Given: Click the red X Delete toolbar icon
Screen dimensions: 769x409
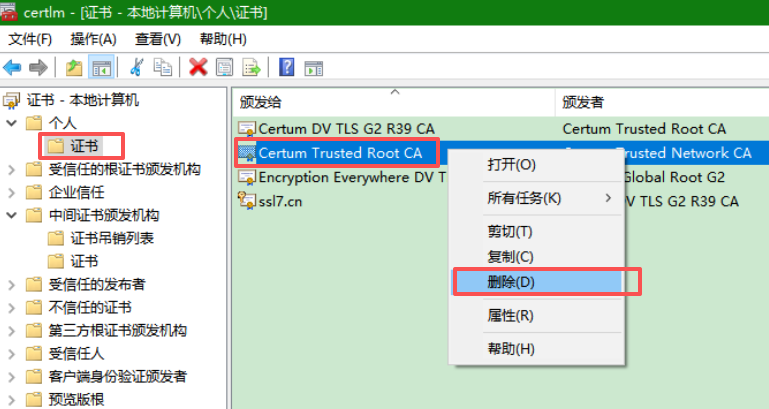Looking at the screenshot, I should pyautogui.click(x=198, y=67).
